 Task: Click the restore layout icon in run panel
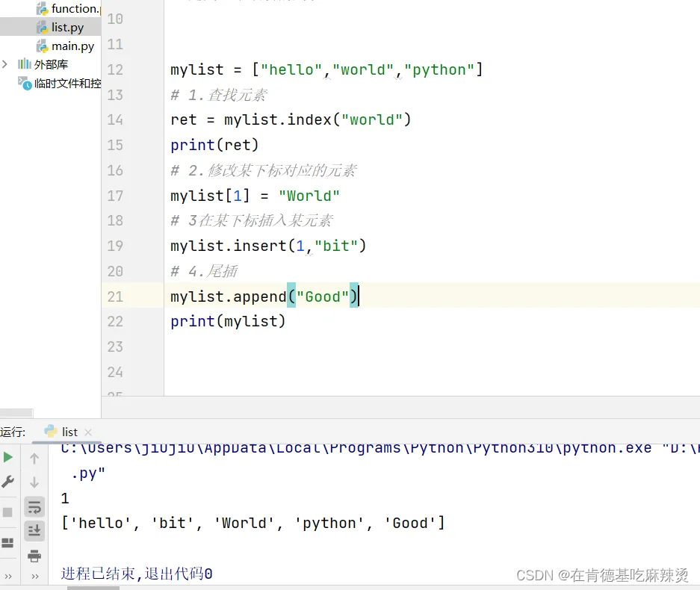7,543
